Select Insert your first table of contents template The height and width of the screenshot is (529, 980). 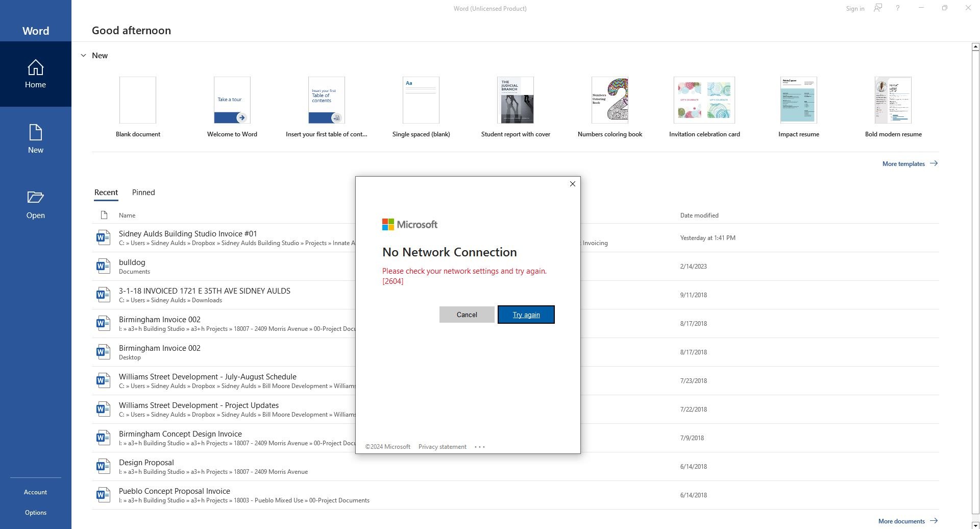pyautogui.click(x=327, y=107)
